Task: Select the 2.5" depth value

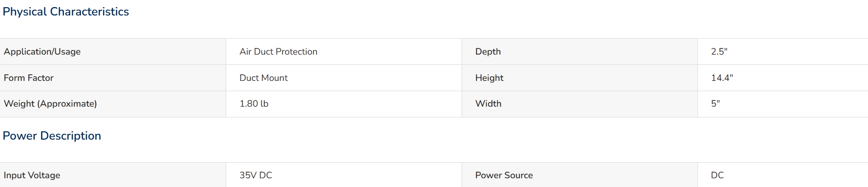Action: coord(719,52)
